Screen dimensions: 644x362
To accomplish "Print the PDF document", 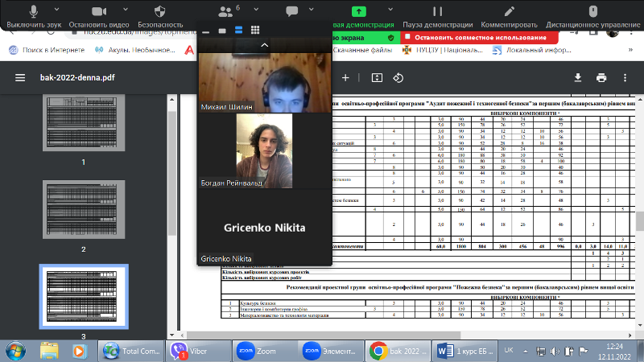I will (x=601, y=78).
